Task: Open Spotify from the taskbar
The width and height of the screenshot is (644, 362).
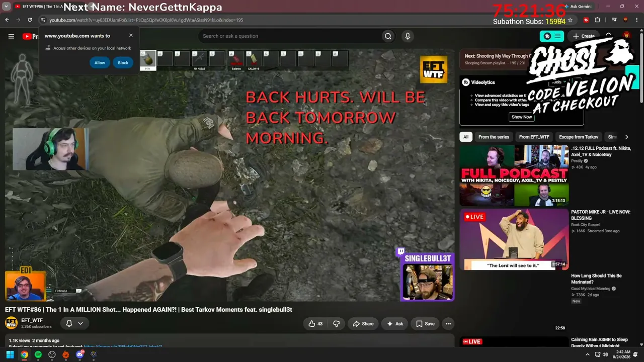Action: (38, 355)
